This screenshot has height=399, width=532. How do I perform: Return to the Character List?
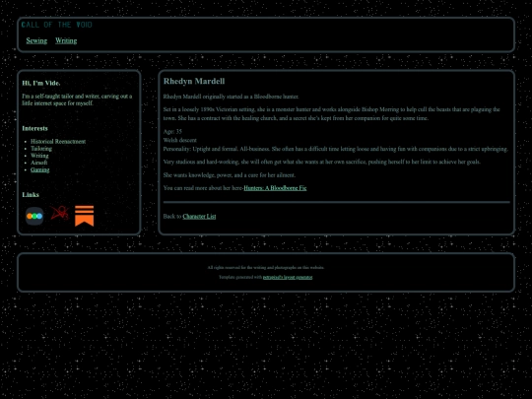coord(199,217)
